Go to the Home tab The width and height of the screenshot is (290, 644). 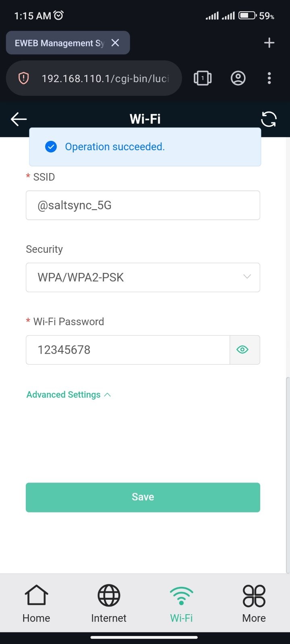(x=36, y=603)
